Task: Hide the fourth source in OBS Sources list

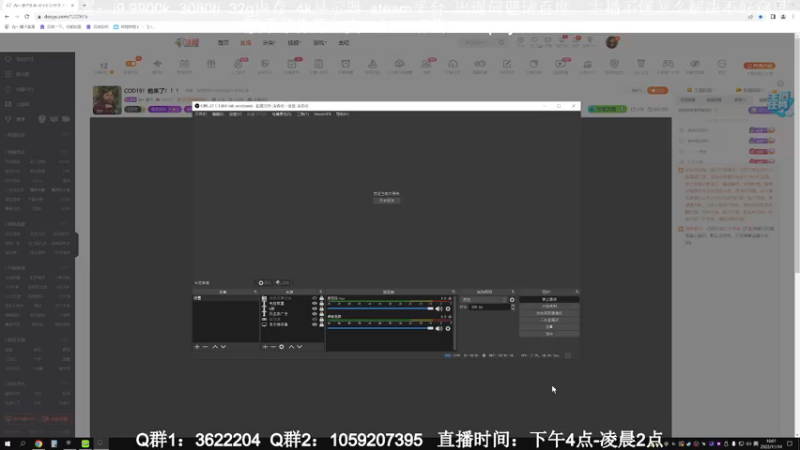Action: pyautogui.click(x=314, y=314)
